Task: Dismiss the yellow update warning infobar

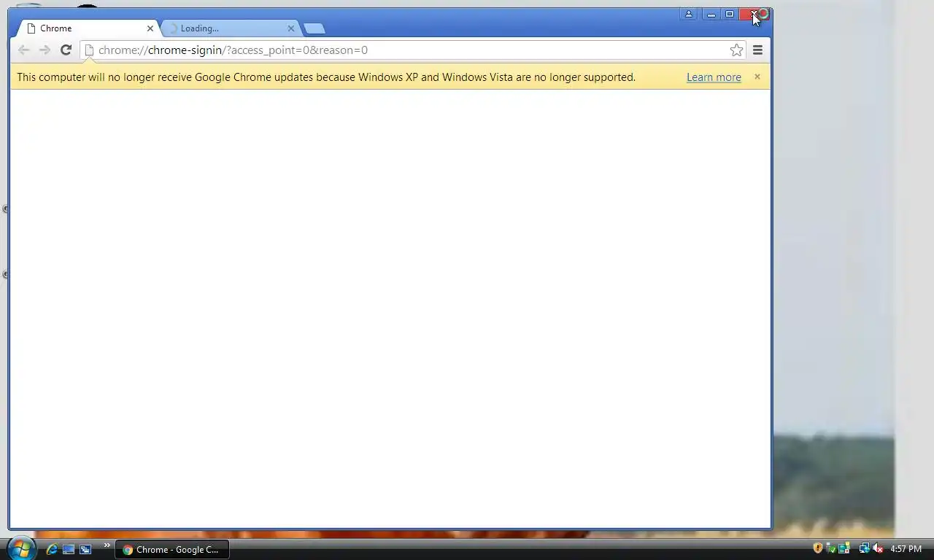Action: pyautogui.click(x=757, y=77)
